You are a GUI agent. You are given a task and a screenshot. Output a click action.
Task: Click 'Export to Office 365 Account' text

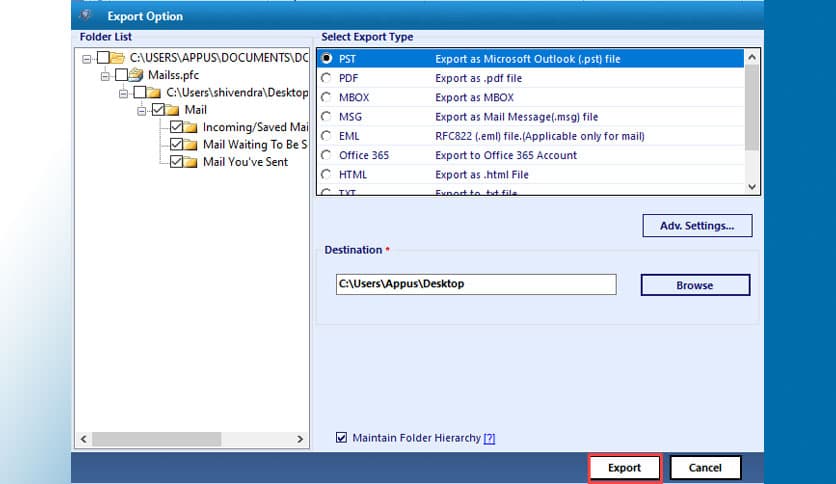tap(506, 155)
